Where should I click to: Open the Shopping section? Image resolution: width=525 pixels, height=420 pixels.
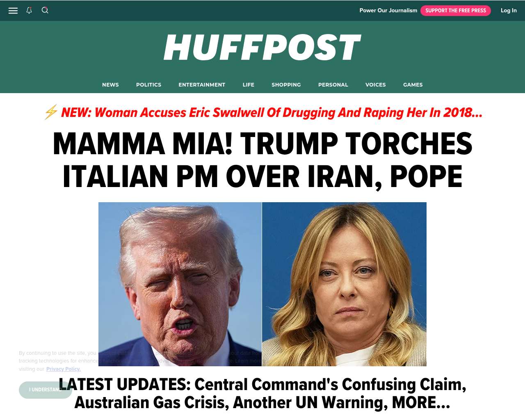point(286,84)
